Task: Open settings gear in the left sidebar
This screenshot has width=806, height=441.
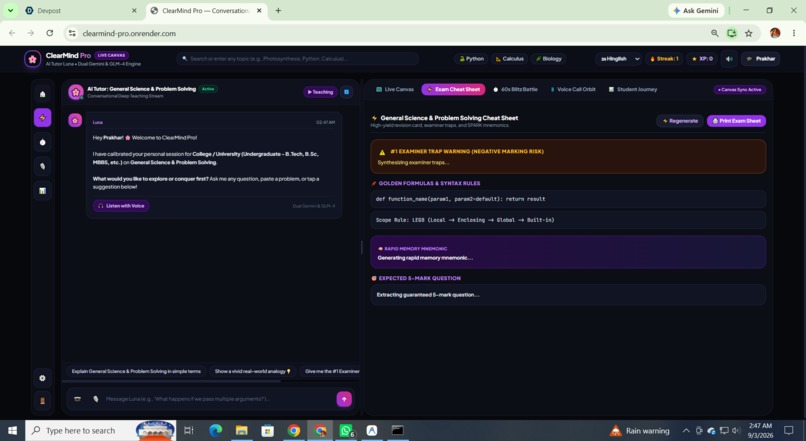Action: (x=43, y=378)
